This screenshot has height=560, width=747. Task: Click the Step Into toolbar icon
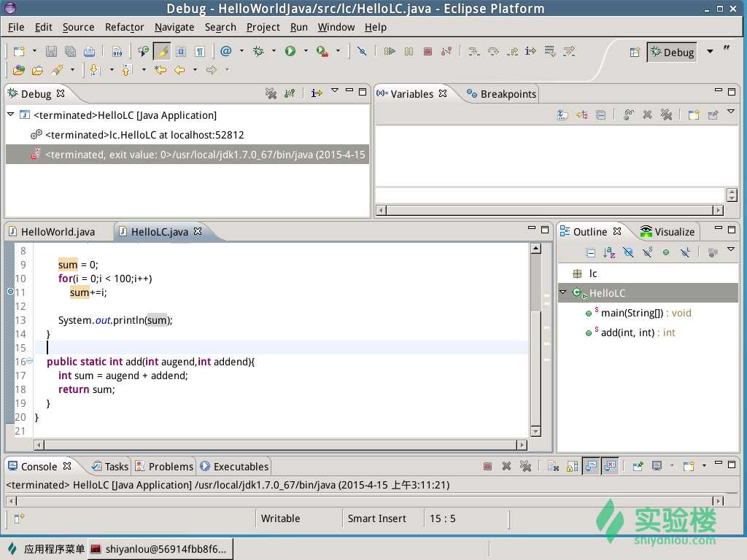tap(473, 51)
